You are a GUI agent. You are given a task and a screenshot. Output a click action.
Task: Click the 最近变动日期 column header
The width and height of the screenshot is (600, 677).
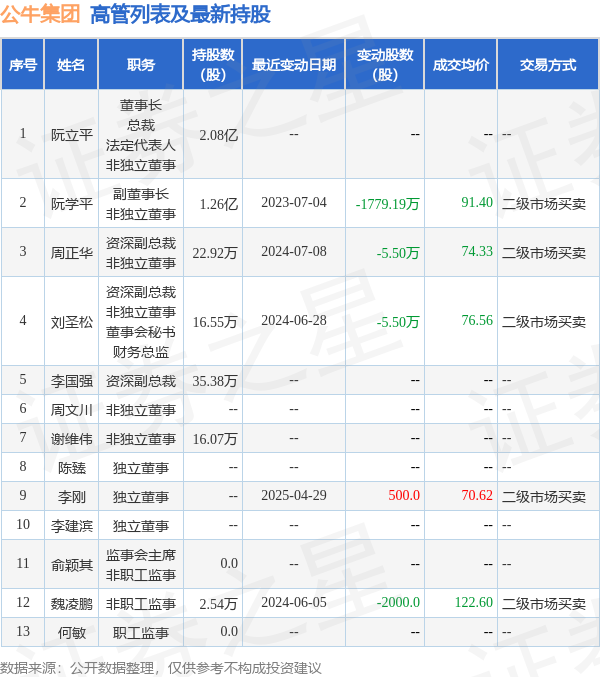[x=294, y=65]
